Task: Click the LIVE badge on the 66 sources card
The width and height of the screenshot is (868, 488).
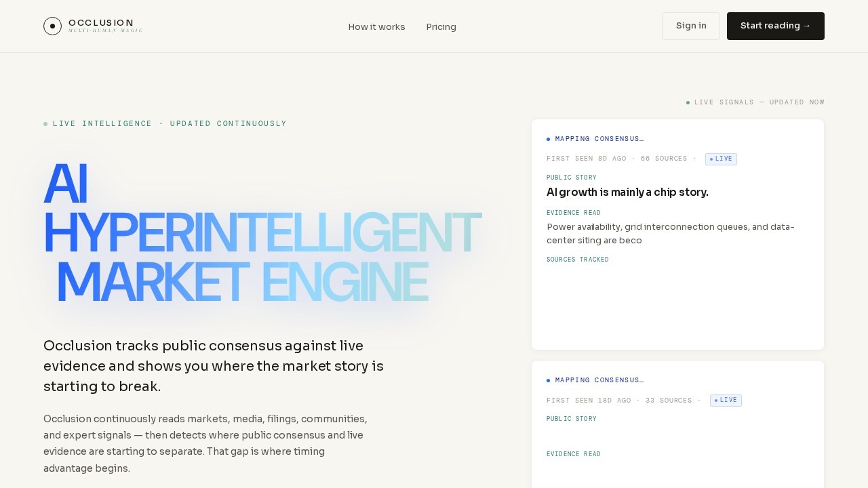Action: pos(721,159)
